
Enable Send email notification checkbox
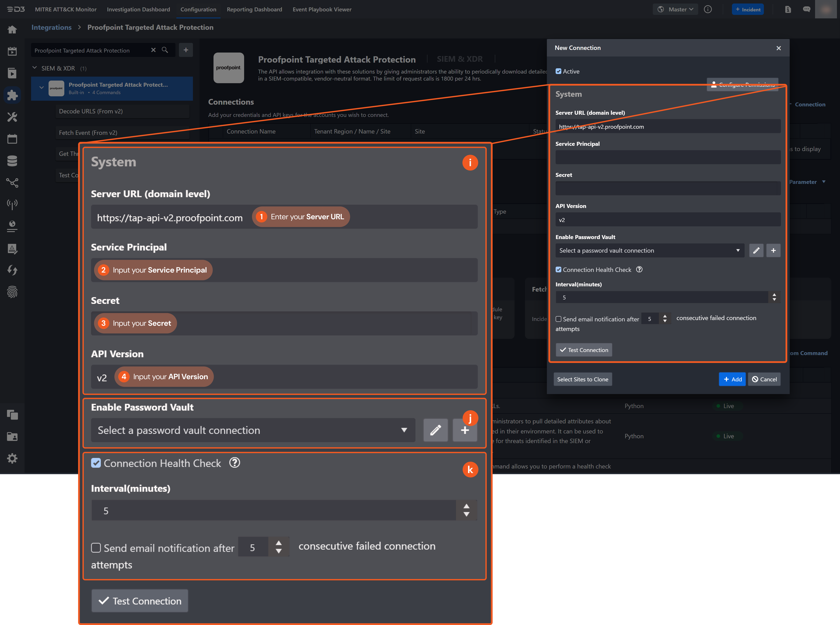coord(558,319)
